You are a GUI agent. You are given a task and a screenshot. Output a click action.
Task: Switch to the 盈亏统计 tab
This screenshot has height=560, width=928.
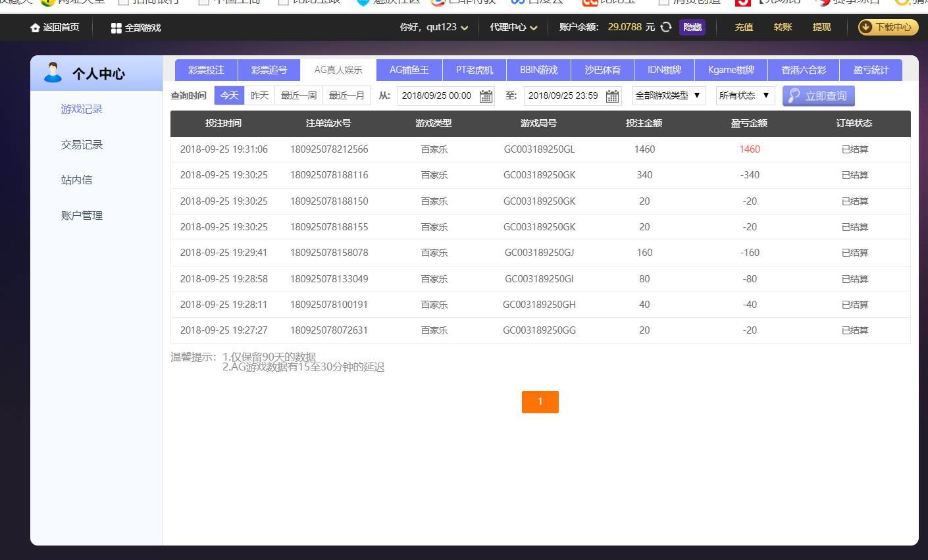point(871,70)
